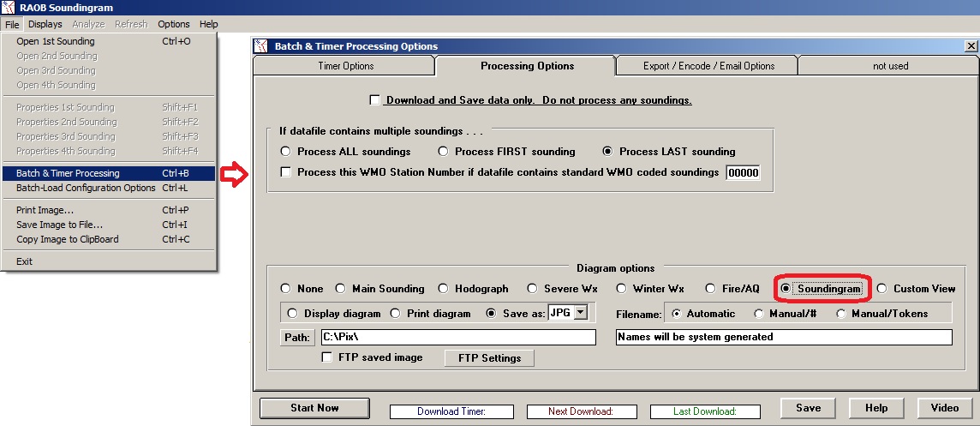Switch to Export / Encode / Email Options tab
Image resolution: width=980 pixels, height=426 pixels.
(708, 66)
